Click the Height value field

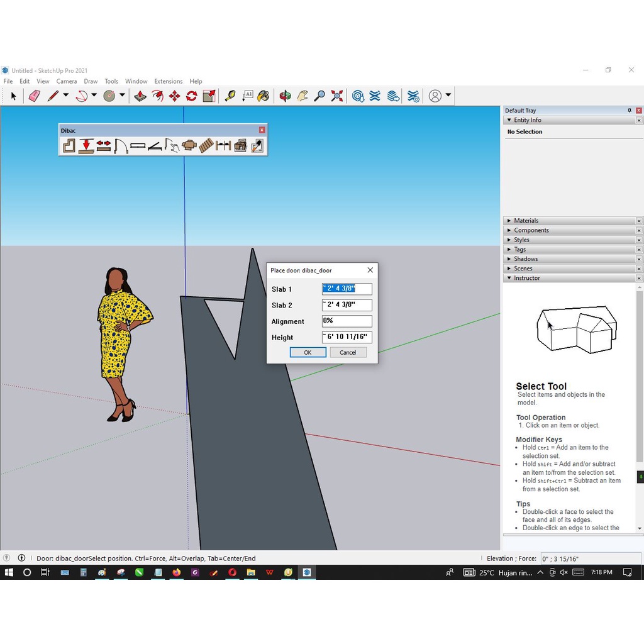[347, 337]
